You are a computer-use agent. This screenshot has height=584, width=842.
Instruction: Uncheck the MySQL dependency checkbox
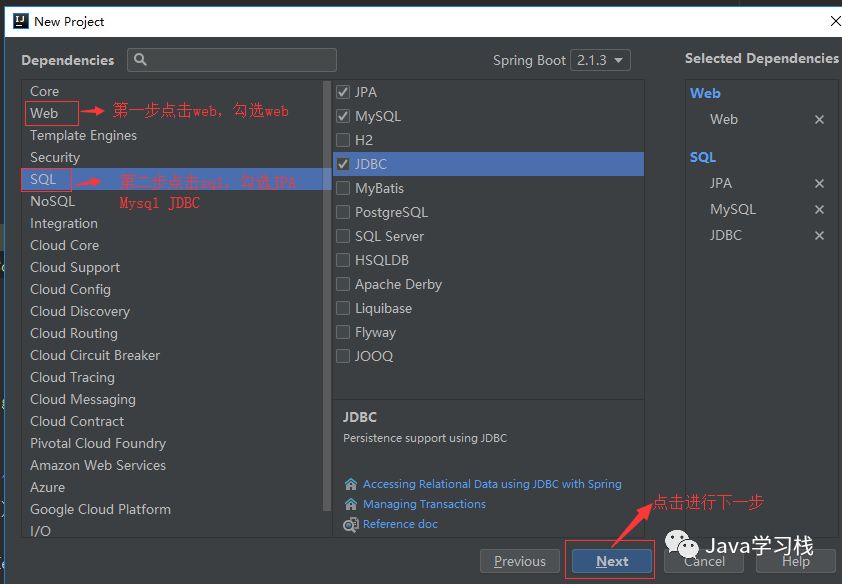343,116
